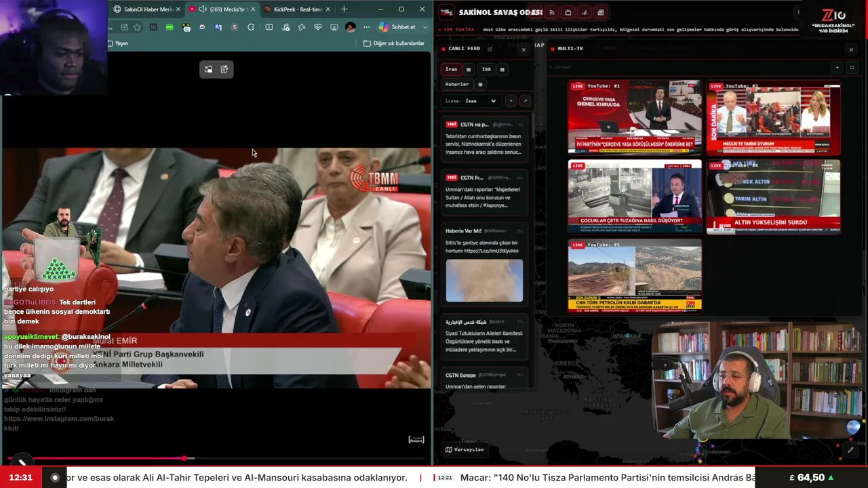
Task: Seek the YouTube video progress bar
Action: pyautogui.click(x=216, y=459)
